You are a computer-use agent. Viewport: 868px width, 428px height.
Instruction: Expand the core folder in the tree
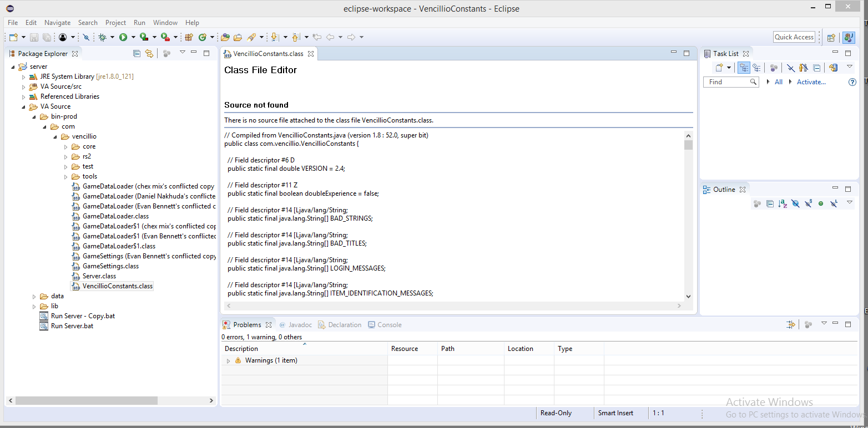[x=65, y=146]
